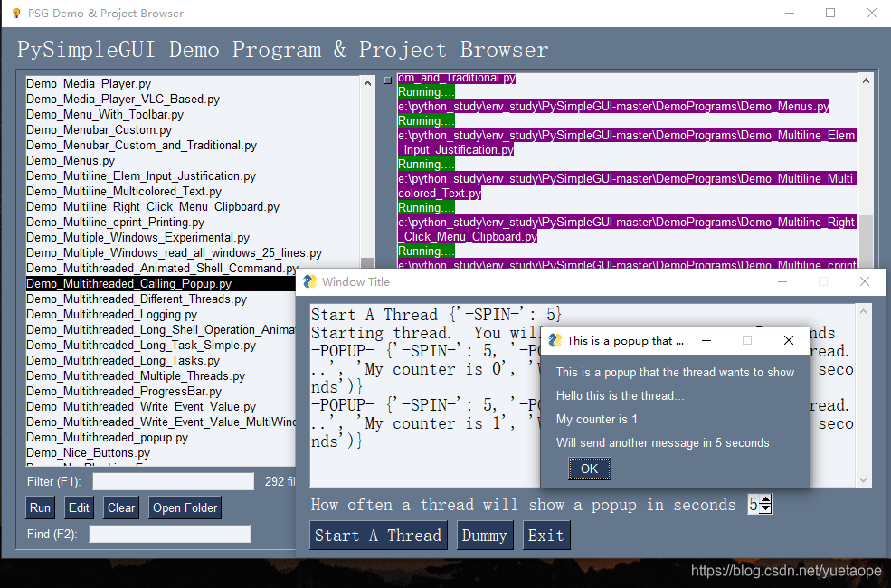891x588 pixels.
Task: Click the PySimpleGUI Demo Program heading
Action: coord(282,50)
